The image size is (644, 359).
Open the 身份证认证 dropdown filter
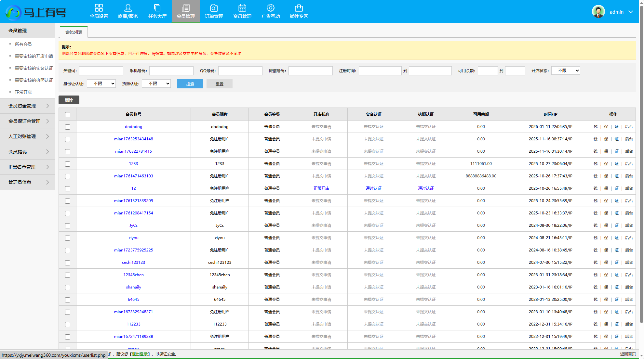101,83
